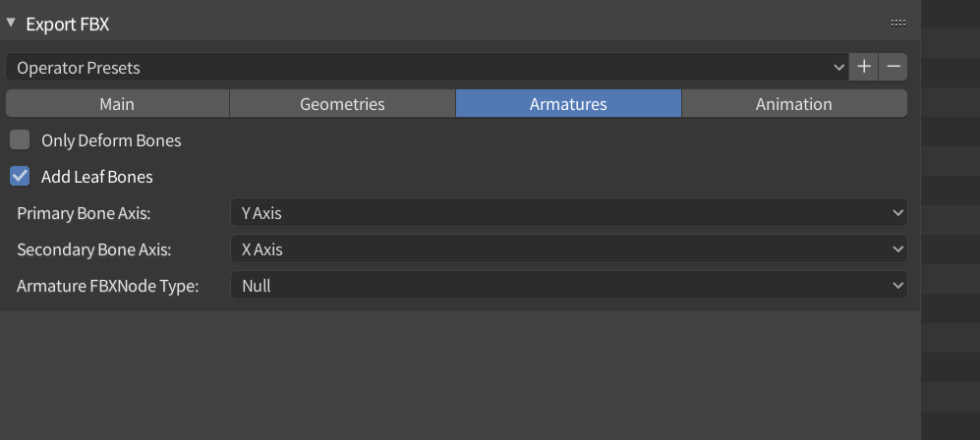The image size is (980, 440).
Task: Click the Only Deform Bones label
Action: pos(111,140)
